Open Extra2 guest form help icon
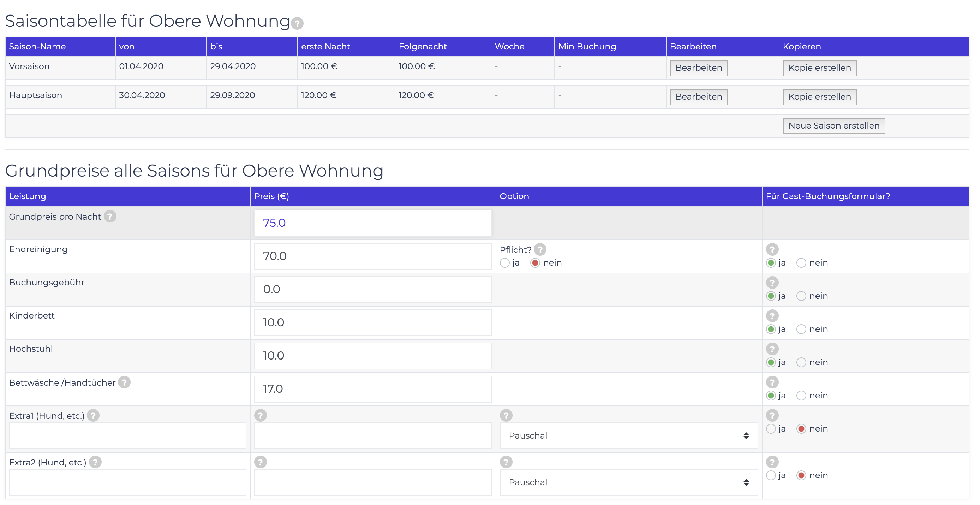 tap(772, 462)
